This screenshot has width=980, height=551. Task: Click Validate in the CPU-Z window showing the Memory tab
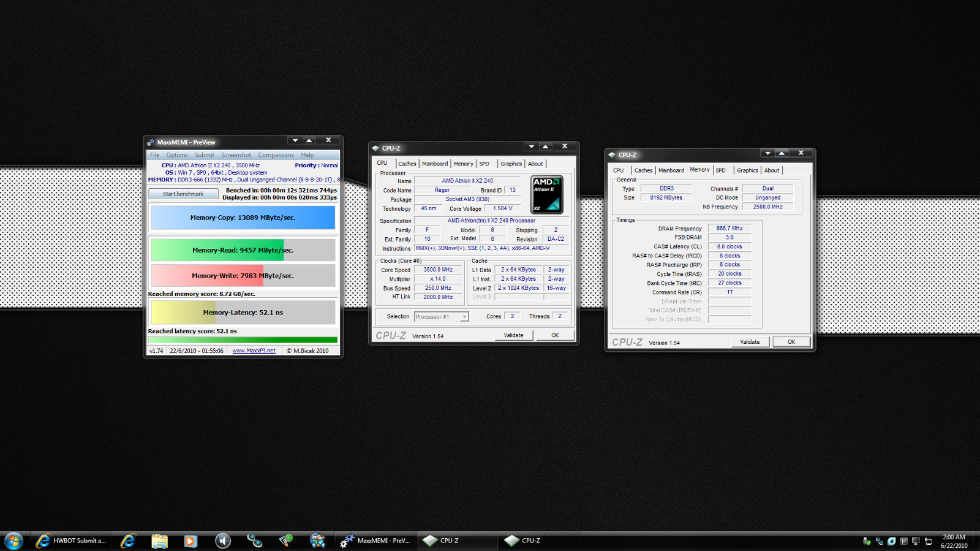(750, 342)
